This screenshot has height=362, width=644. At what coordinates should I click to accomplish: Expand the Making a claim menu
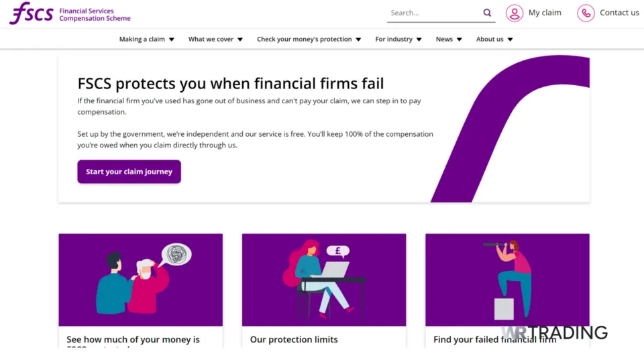point(146,39)
